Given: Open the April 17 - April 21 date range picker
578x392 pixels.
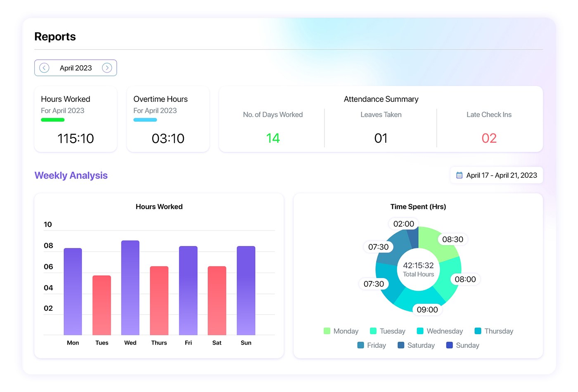Looking at the screenshot, I should (497, 175).
